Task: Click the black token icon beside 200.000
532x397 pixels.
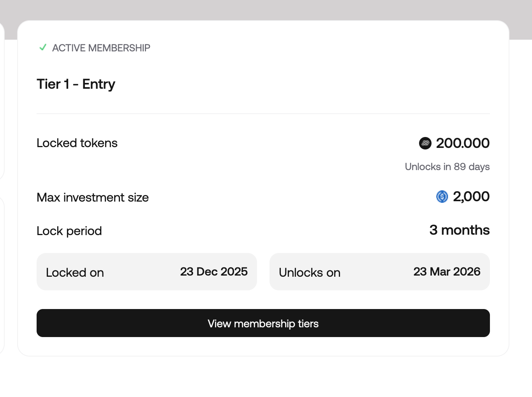Action: [x=425, y=143]
